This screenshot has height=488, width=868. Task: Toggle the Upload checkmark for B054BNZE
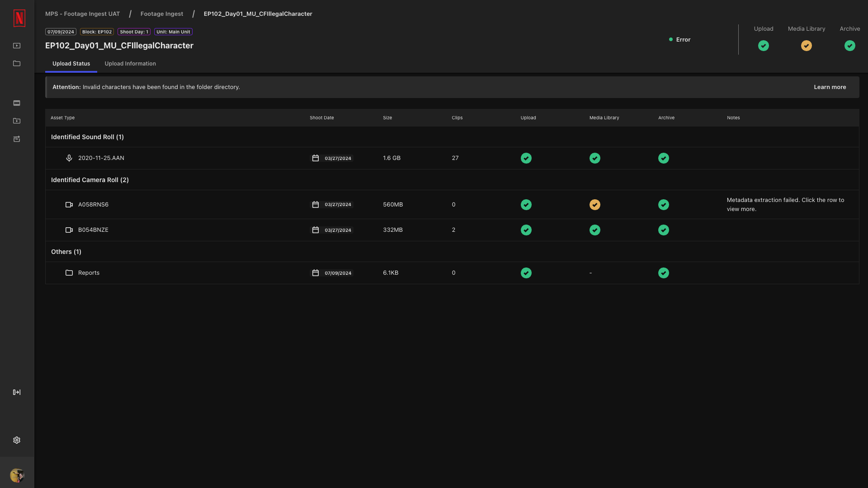[x=526, y=230]
